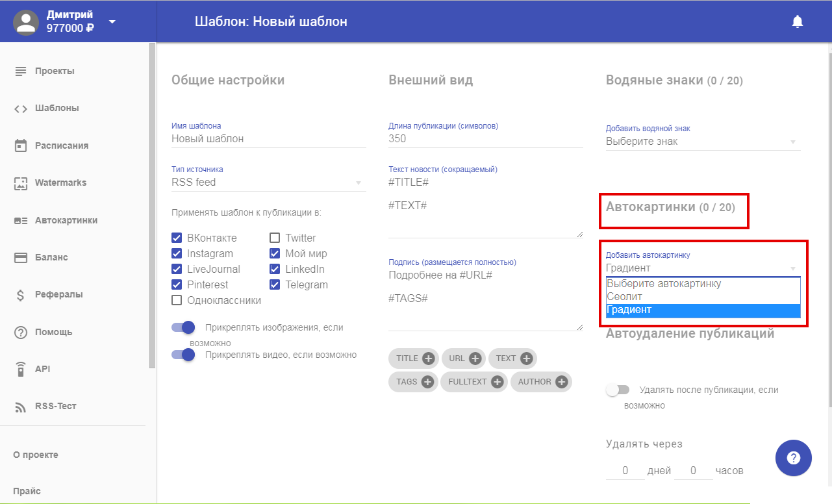Click the notification bell icon
Viewport: 832px width, 504px height.
click(798, 21)
